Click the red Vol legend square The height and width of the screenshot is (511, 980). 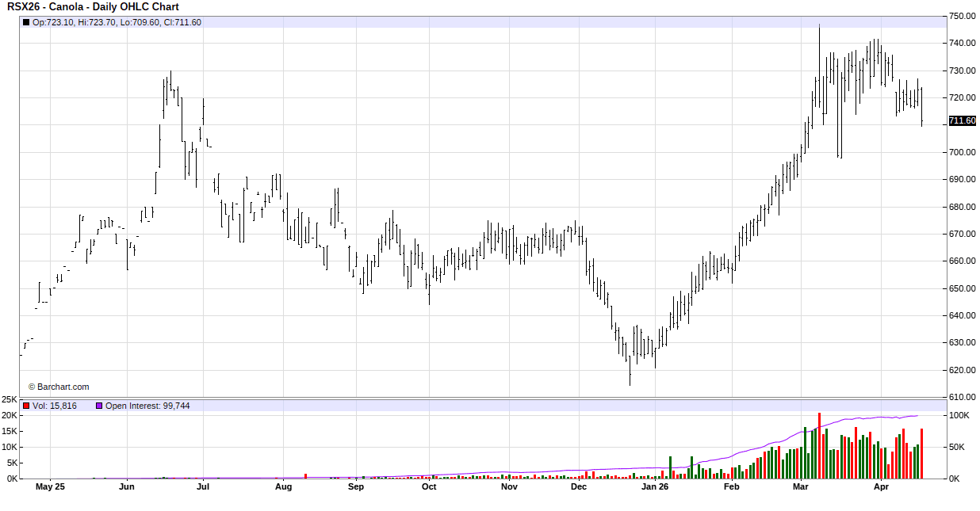click(x=26, y=406)
